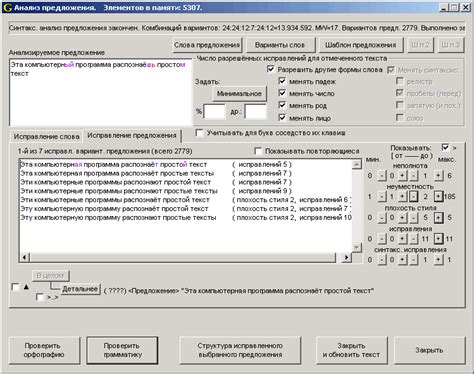The image size is (474, 374).
Task: Decrease the minimum неполнота value
Action: pos(382,176)
